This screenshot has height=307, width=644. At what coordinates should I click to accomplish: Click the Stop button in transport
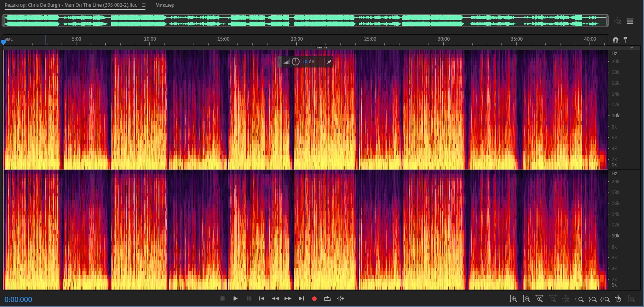(x=223, y=299)
